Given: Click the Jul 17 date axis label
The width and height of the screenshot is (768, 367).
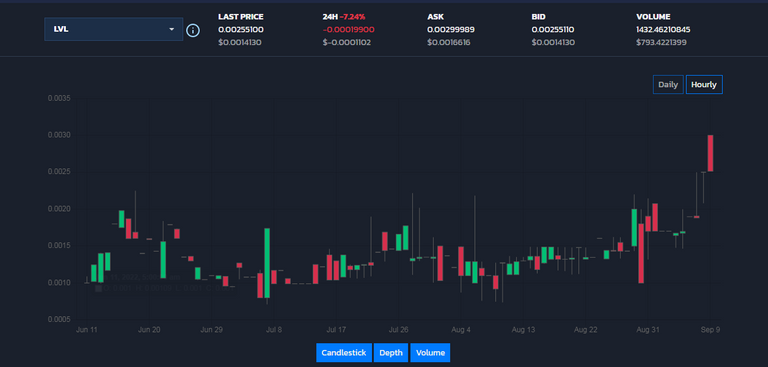Looking at the screenshot, I should (336, 330).
